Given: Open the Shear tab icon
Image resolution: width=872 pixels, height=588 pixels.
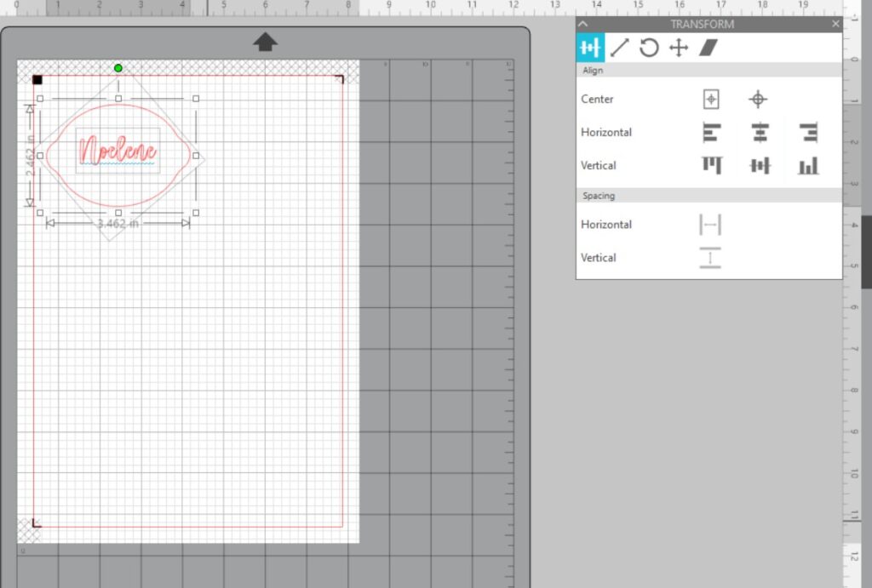Looking at the screenshot, I should [708, 48].
